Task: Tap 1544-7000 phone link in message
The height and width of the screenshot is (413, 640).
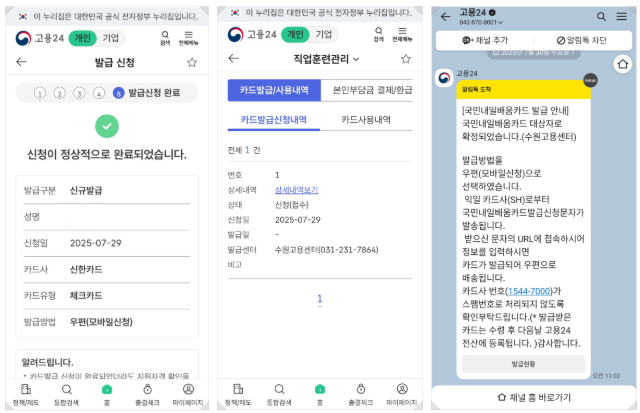Action: pyautogui.click(x=529, y=291)
